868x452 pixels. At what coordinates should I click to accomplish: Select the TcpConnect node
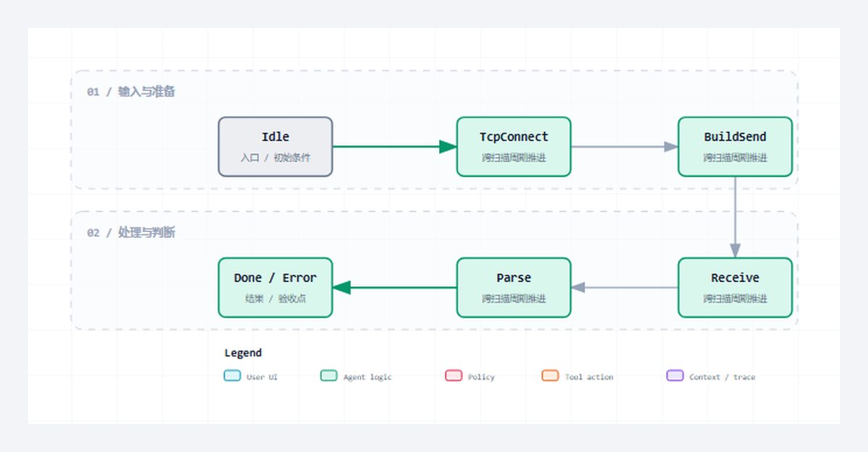514,147
